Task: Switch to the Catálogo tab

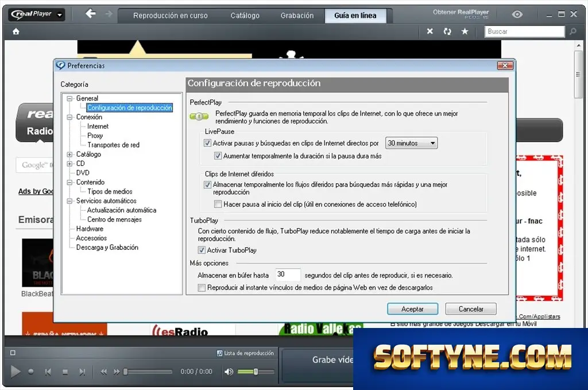Action: point(245,16)
